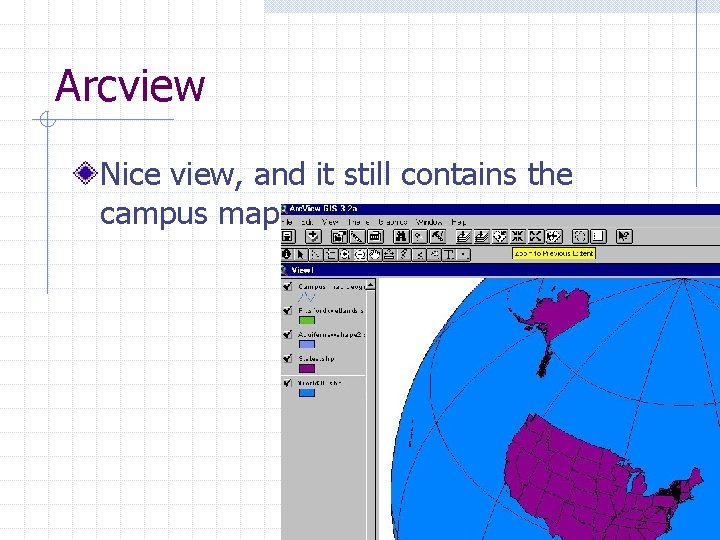Screen dimensions: 720x540
Task: Select the Zoom In magnifier tool
Action: click(x=345, y=254)
